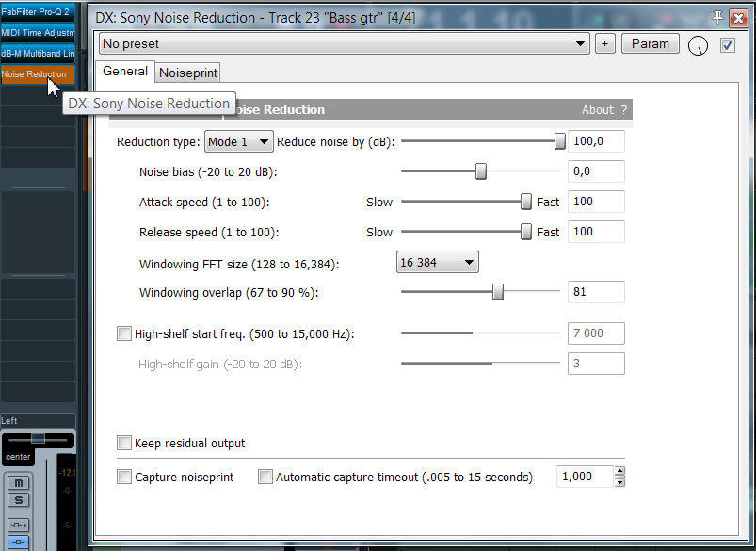
Task: Pin the Sony Noise Reduction window
Action: 717,17
